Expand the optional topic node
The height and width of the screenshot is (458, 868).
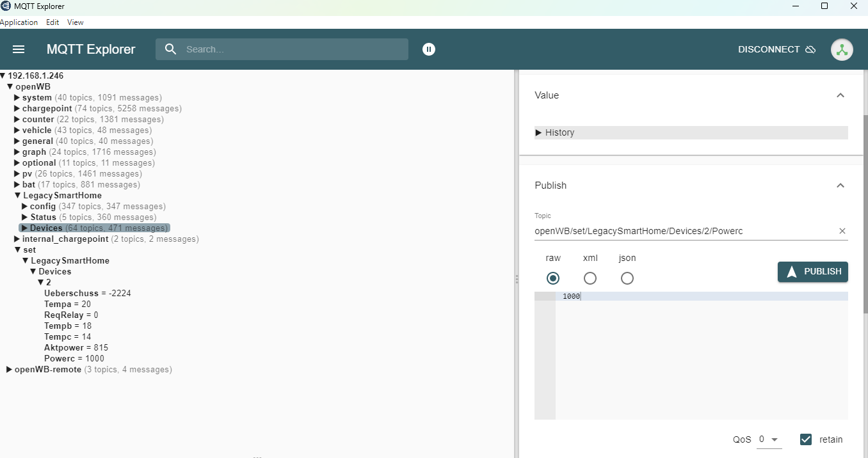17,163
